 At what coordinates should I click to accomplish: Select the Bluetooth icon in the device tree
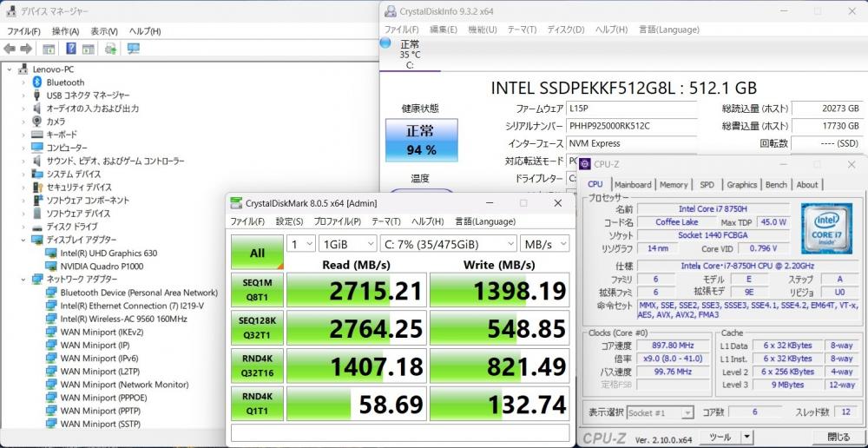tap(37, 82)
